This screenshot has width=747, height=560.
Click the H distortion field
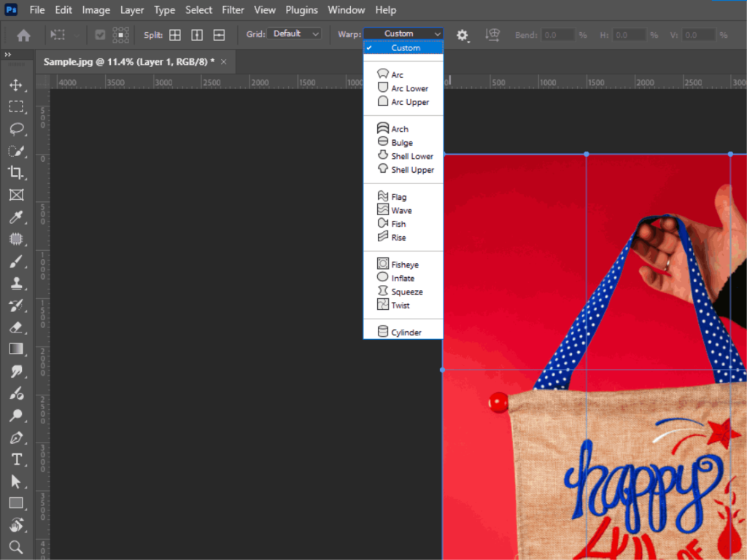(x=628, y=35)
